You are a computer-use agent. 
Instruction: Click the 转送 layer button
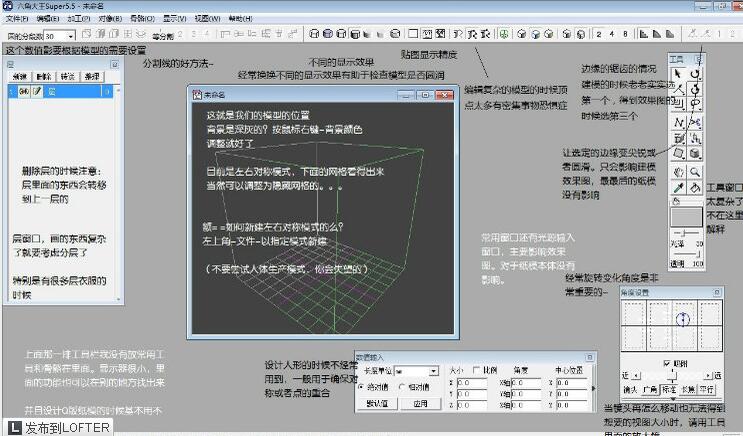pos(68,76)
